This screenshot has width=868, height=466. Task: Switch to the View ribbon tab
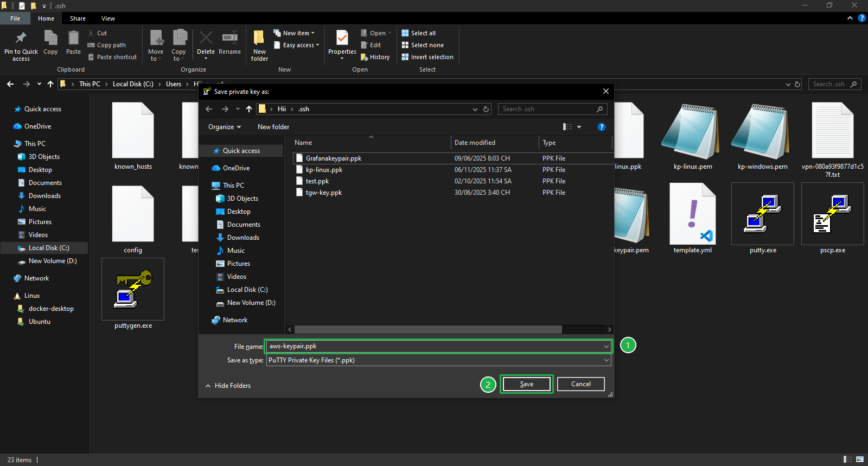108,18
